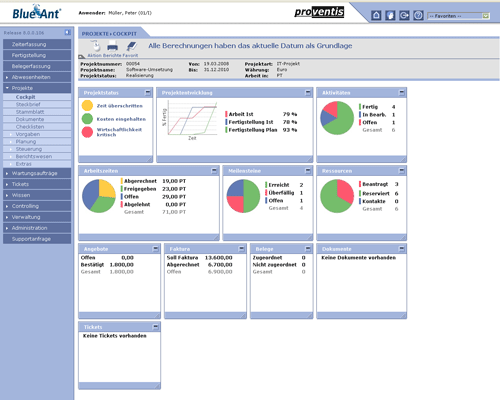Select Cockpit submenu item

pyautogui.click(x=37, y=97)
